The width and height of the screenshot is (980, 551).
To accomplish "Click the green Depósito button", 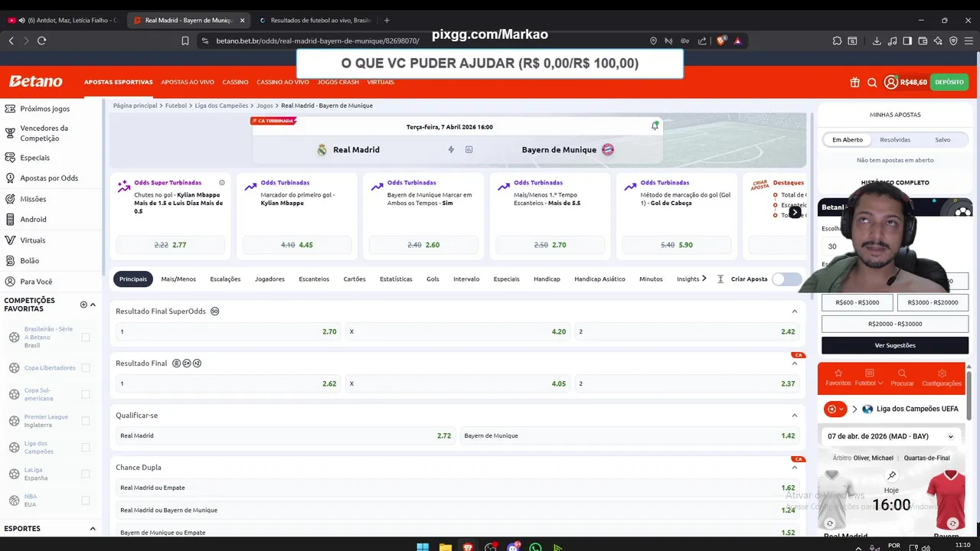I will click(949, 82).
